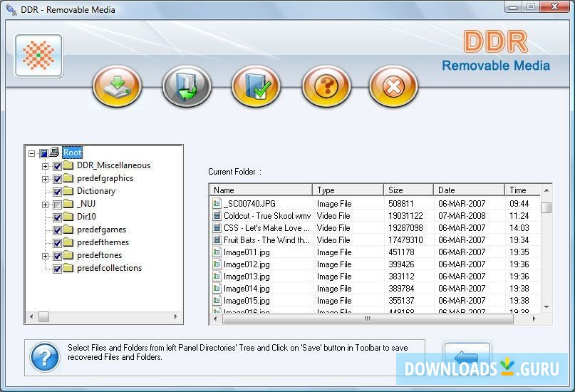Image resolution: width=575 pixels, height=392 pixels.
Task: Click the Open/Load log toolbar icon
Action: point(187,86)
